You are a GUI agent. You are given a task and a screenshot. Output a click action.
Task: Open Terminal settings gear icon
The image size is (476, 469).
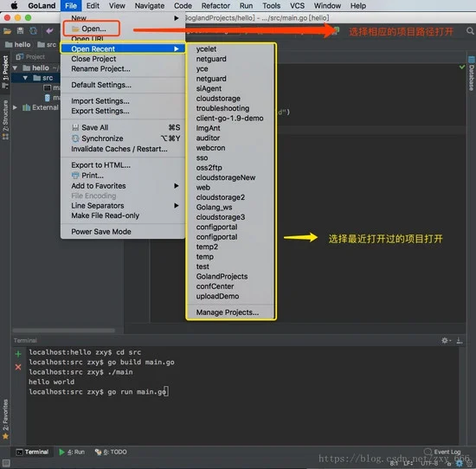446,341
